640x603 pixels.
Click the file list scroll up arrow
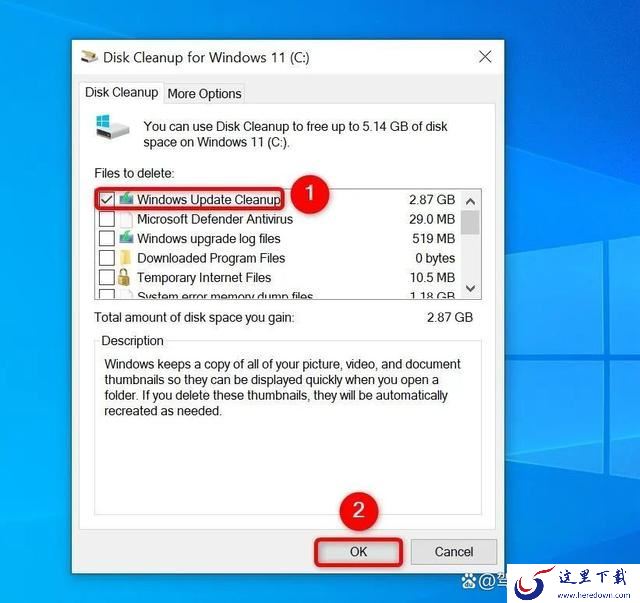(470, 201)
